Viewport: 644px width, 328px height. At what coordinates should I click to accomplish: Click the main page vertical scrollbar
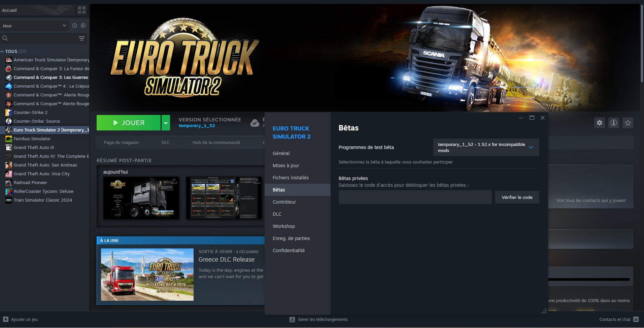pyautogui.click(x=642, y=44)
